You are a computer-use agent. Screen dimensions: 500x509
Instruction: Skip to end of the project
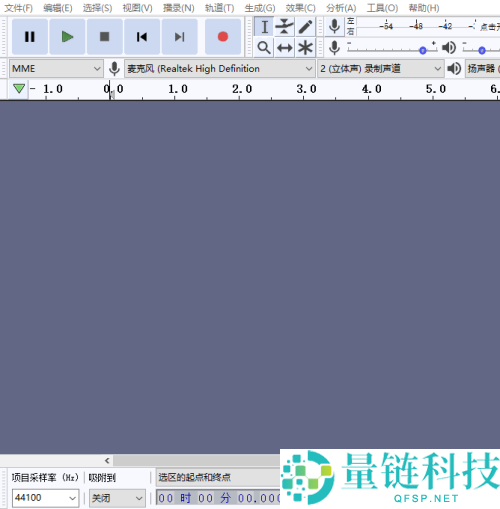(180, 37)
